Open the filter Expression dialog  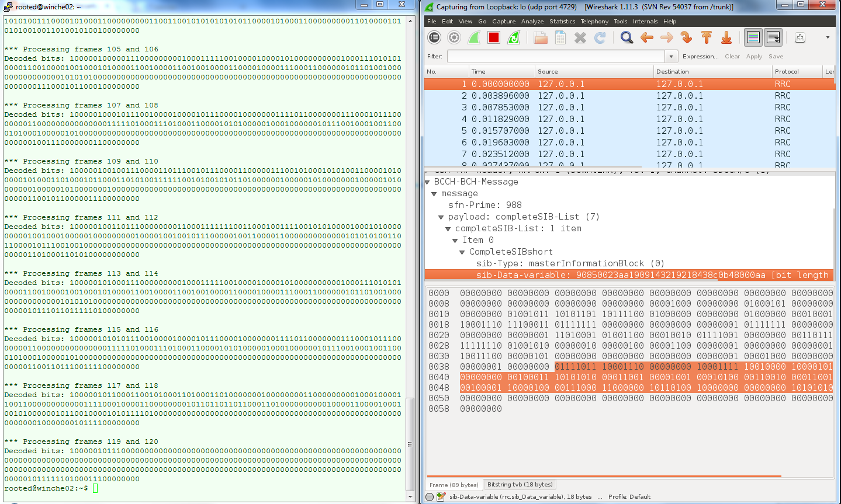coord(701,56)
